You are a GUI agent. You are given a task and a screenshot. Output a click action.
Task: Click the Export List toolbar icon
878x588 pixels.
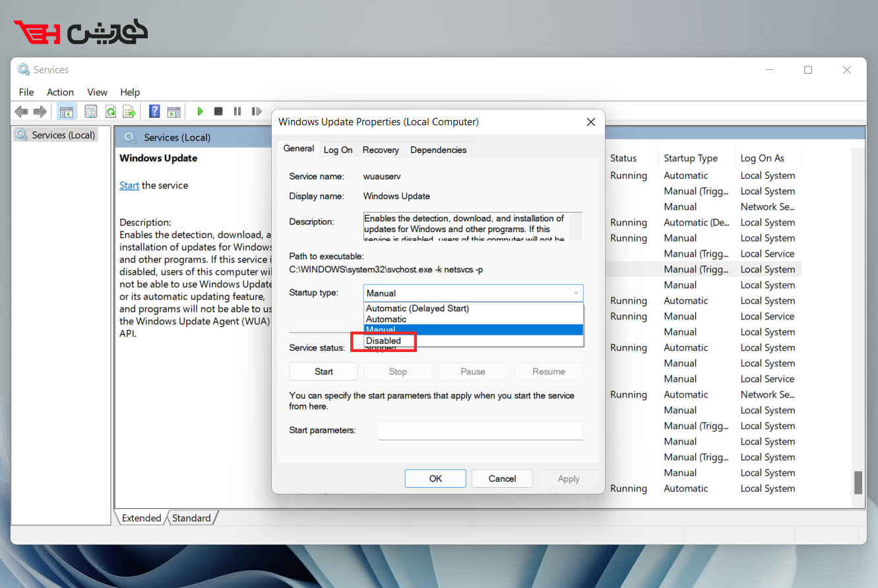click(x=129, y=111)
